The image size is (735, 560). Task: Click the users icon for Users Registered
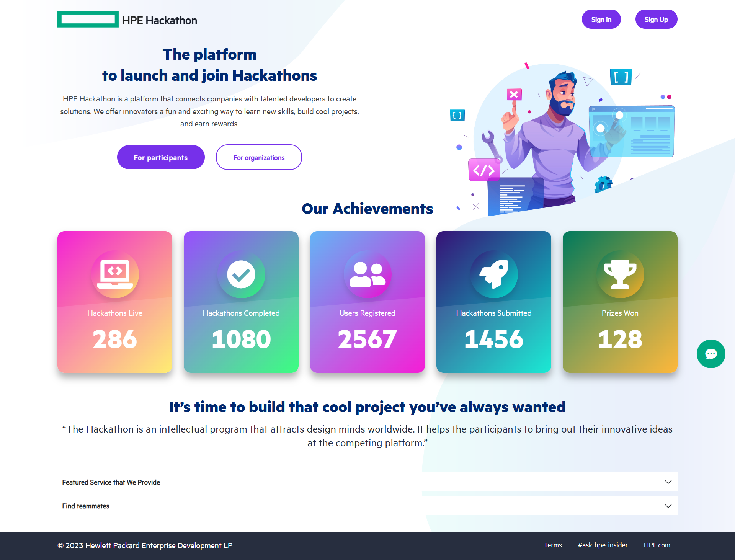[367, 274]
